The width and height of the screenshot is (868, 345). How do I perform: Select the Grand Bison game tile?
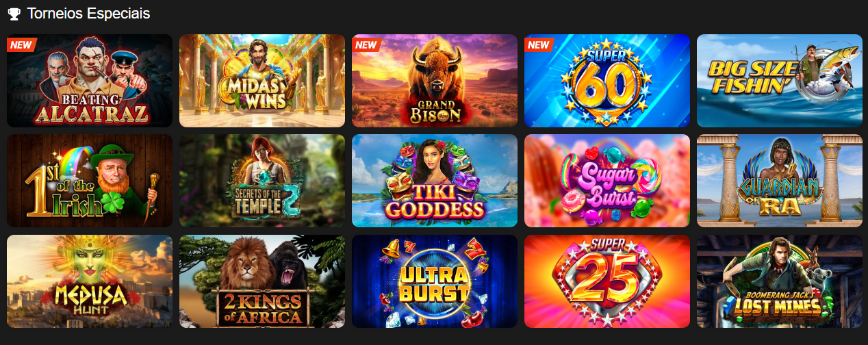click(x=435, y=81)
